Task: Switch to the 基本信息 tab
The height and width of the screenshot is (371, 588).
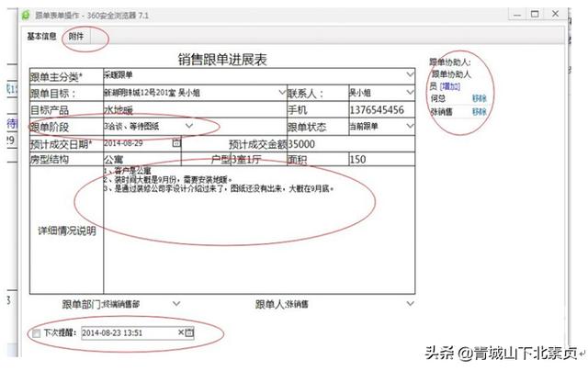Action: tap(41, 37)
